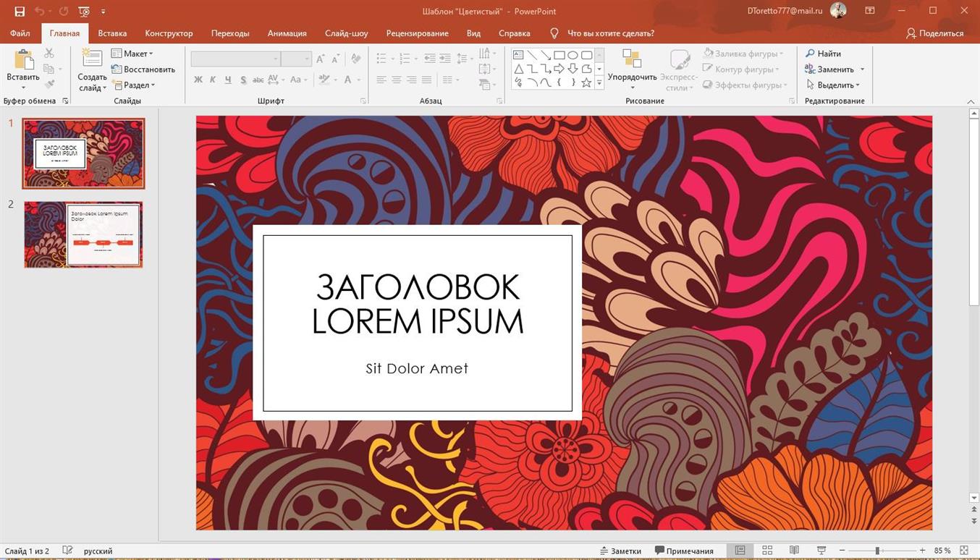Switch to the Переходы tab

[230, 33]
